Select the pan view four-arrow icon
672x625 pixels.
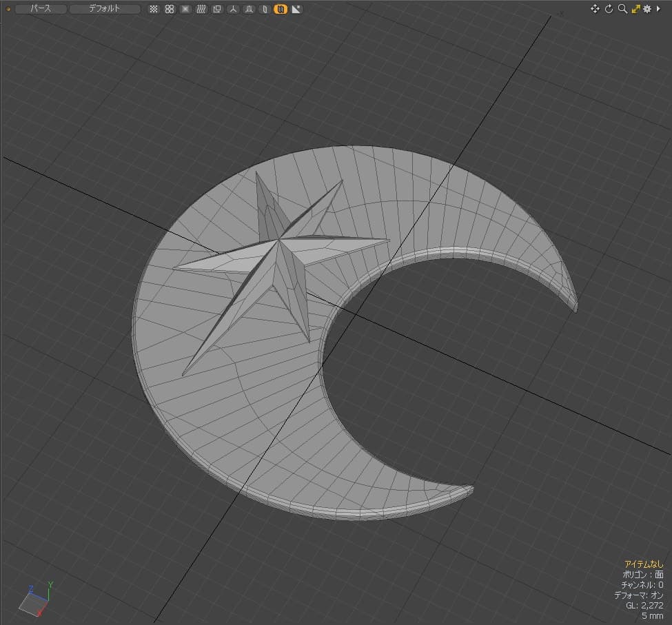point(595,8)
